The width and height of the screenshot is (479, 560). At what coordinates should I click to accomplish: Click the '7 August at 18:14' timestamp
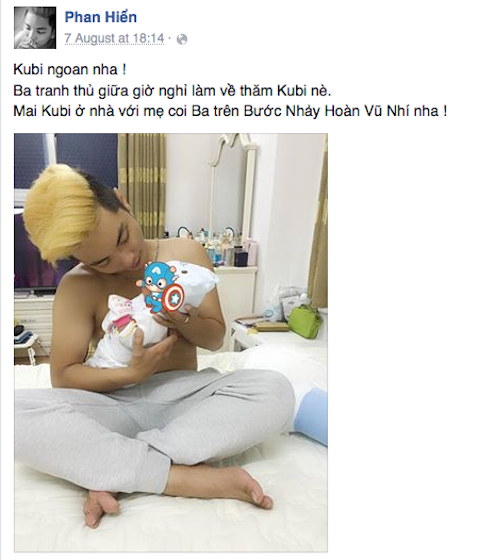coord(114,38)
